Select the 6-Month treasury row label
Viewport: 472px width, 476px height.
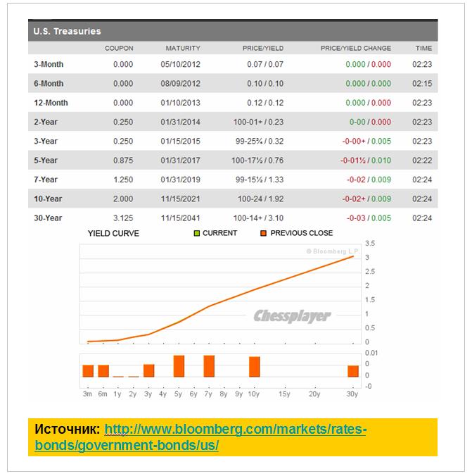coord(49,84)
